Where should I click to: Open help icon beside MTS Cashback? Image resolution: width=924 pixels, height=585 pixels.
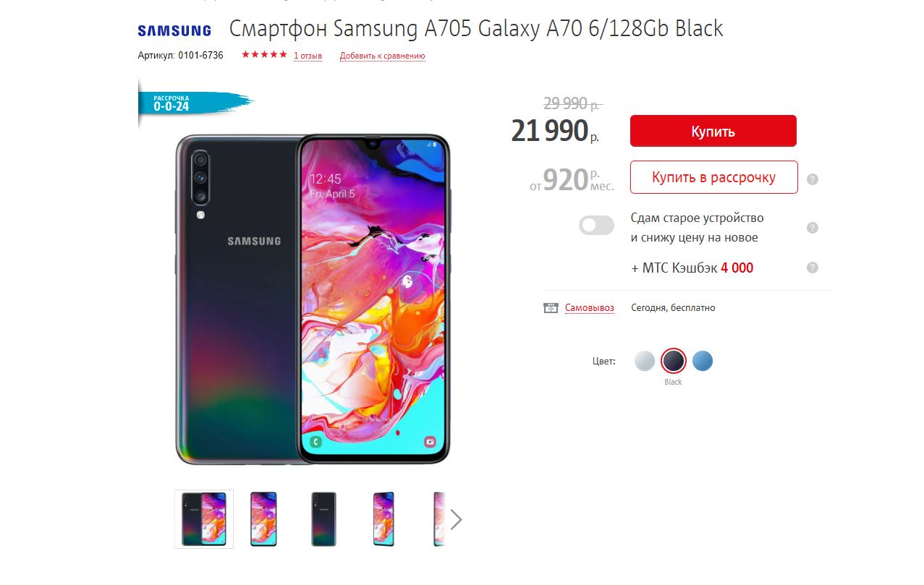(813, 268)
